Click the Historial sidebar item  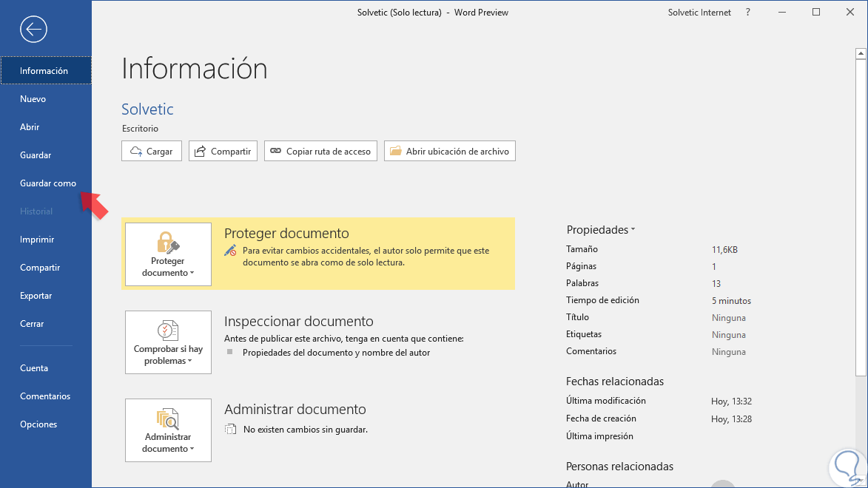[x=46, y=211]
